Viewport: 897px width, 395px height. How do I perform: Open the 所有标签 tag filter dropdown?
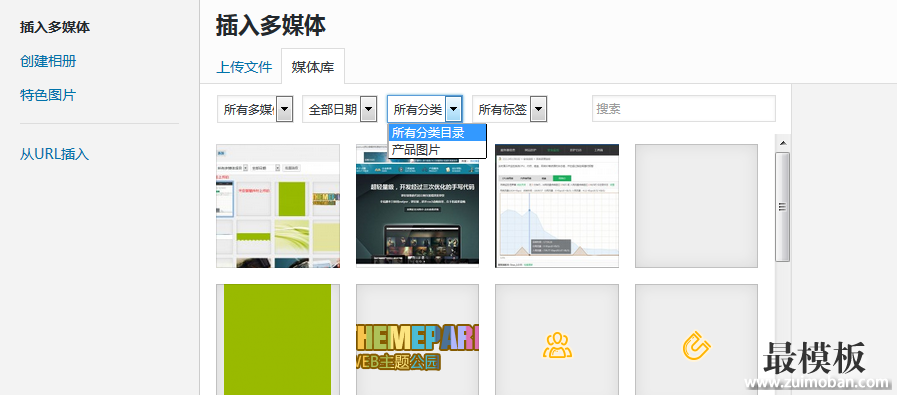click(x=510, y=109)
